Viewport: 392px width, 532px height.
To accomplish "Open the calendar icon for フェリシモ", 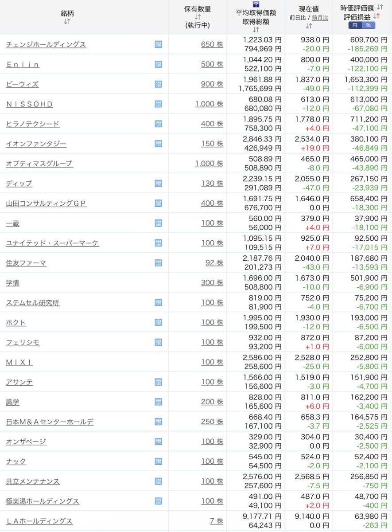I will pos(158,342).
